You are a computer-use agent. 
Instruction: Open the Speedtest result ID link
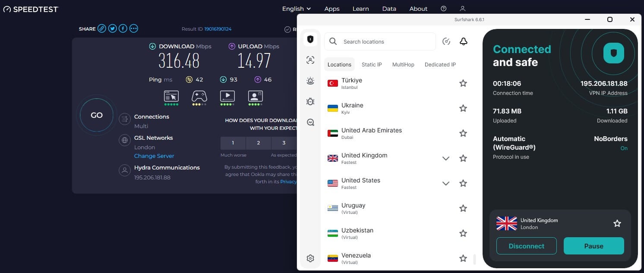[218, 28]
